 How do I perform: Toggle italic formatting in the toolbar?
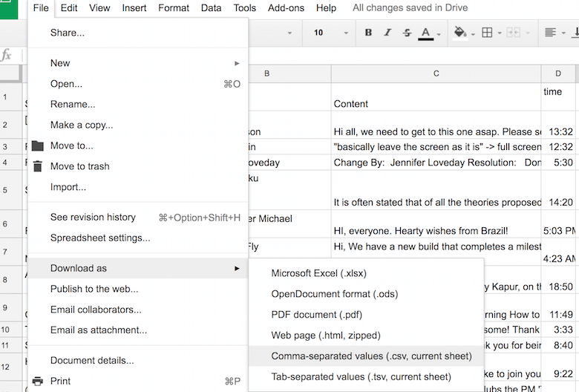[x=387, y=33]
